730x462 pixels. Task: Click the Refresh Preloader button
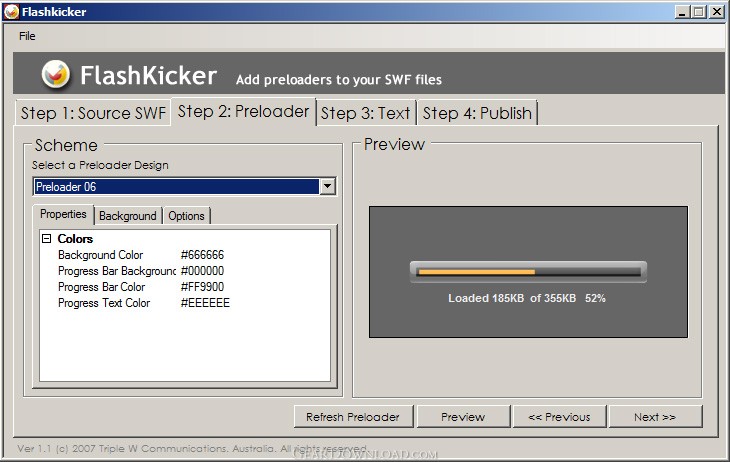point(353,417)
